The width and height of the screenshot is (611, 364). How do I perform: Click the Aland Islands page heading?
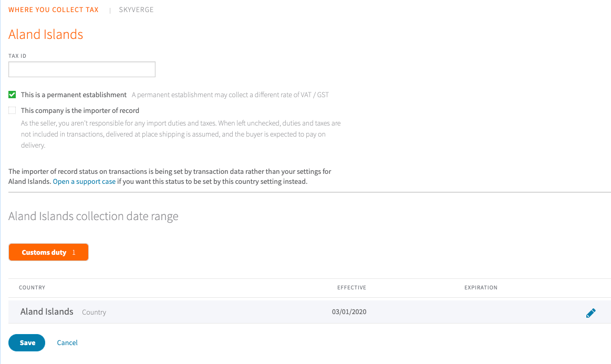click(x=45, y=34)
